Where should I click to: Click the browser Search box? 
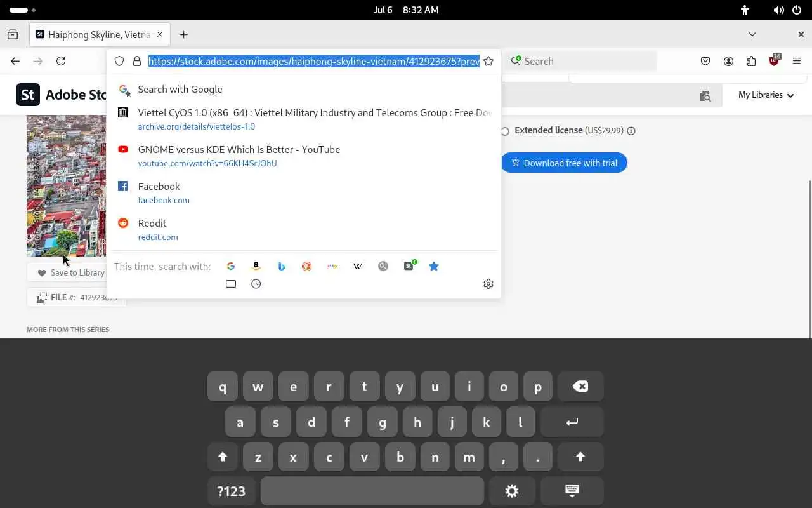pyautogui.click(x=581, y=61)
